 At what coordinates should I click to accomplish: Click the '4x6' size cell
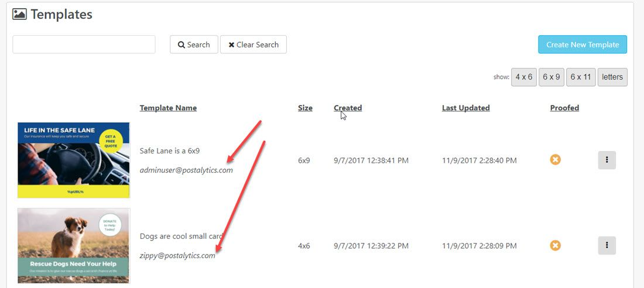coord(304,246)
